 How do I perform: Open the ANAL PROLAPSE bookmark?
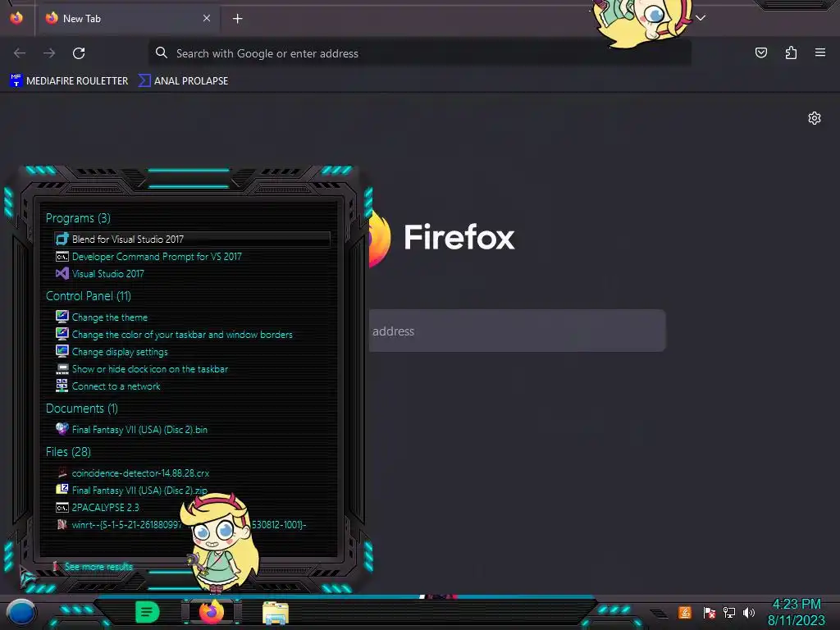184,81
